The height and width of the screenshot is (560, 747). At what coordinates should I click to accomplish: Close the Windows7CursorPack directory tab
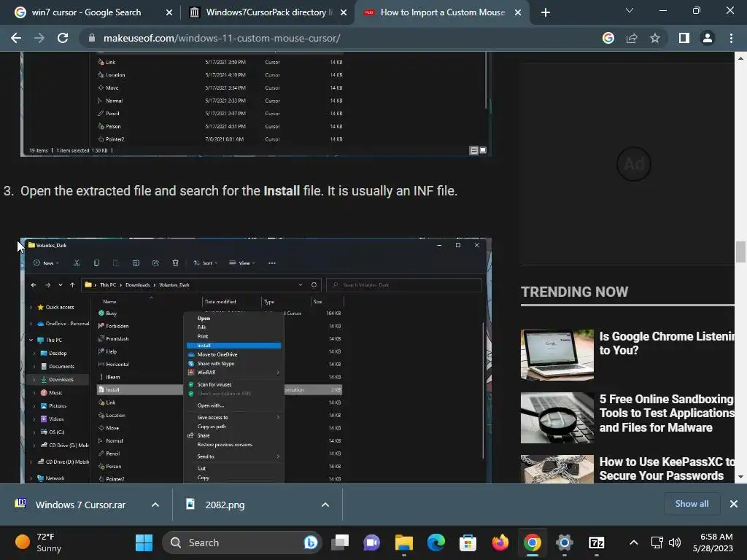click(x=344, y=12)
